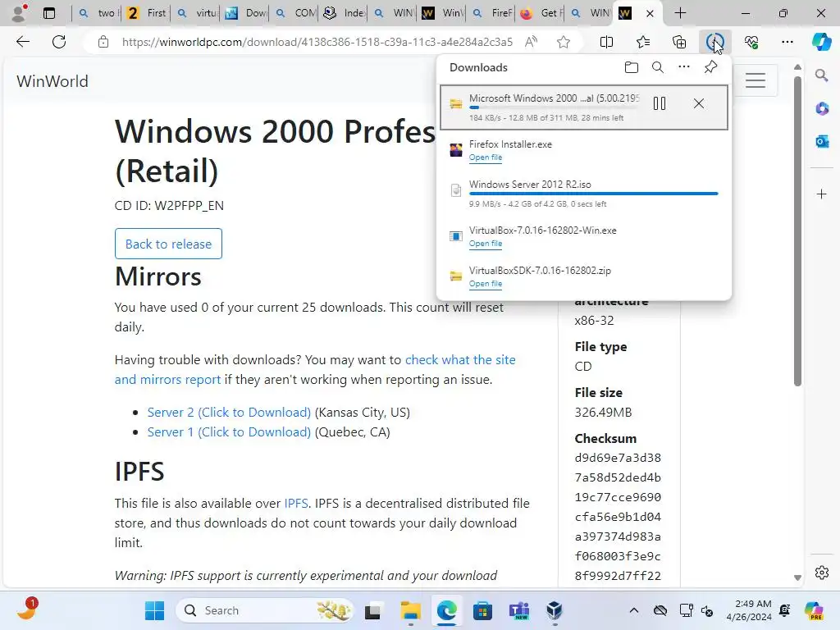Image resolution: width=840 pixels, height=630 pixels.
Task: Open VirtualBox-7.0.16-162802-Win.exe file link
Action: click(x=486, y=244)
